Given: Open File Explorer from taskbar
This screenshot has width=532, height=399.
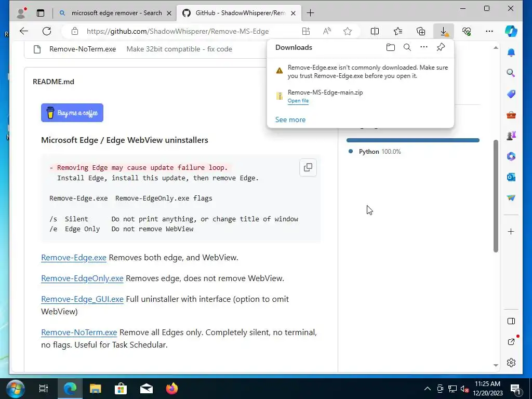Looking at the screenshot, I should coord(96,389).
